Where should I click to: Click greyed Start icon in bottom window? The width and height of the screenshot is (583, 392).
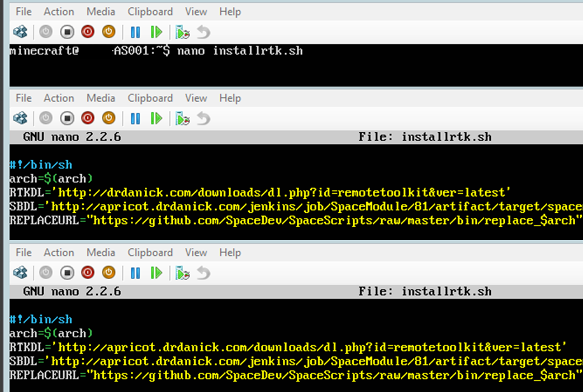tap(46, 273)
